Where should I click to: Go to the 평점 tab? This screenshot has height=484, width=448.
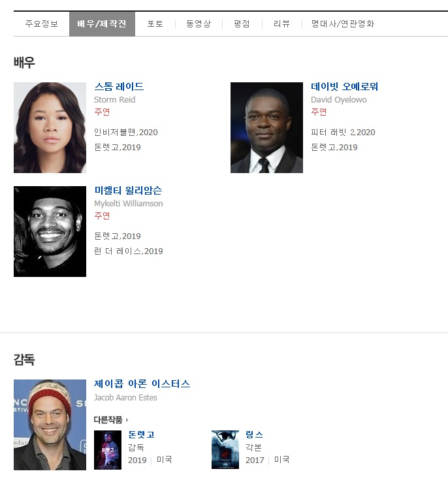point(242,24)
